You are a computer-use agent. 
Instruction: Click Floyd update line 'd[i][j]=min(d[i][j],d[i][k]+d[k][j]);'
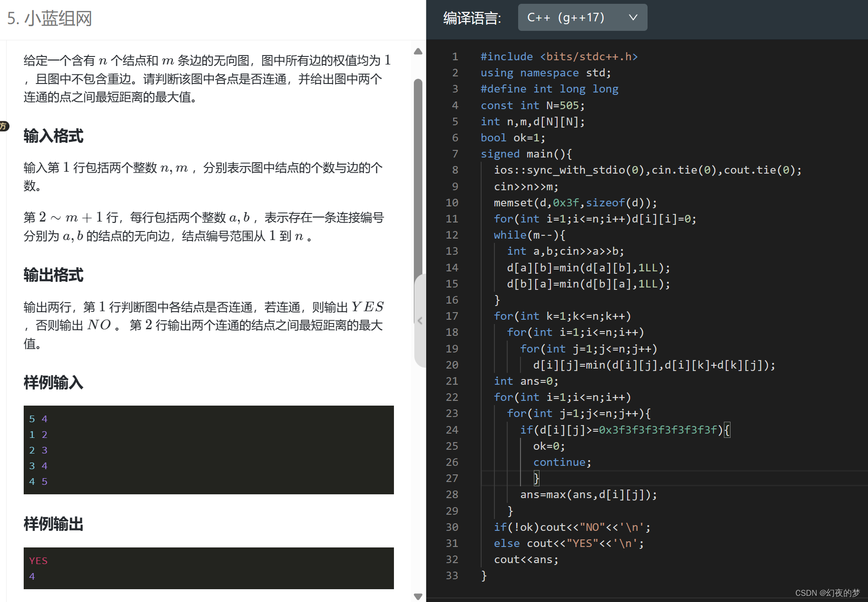[654, 365]
